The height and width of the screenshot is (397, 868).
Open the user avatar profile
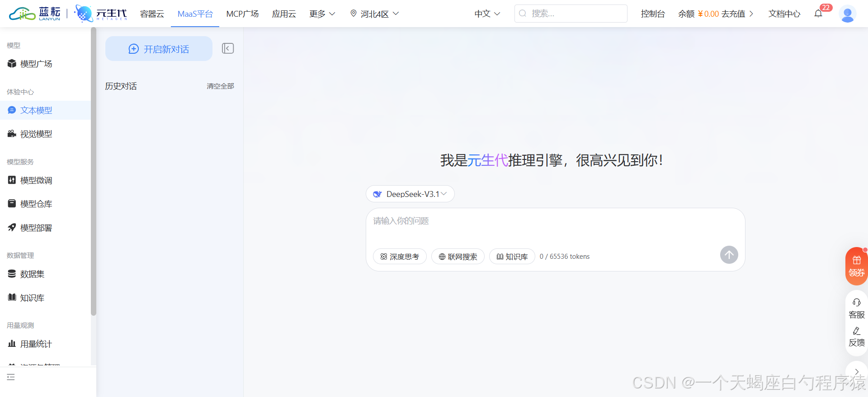coord(848,14)
